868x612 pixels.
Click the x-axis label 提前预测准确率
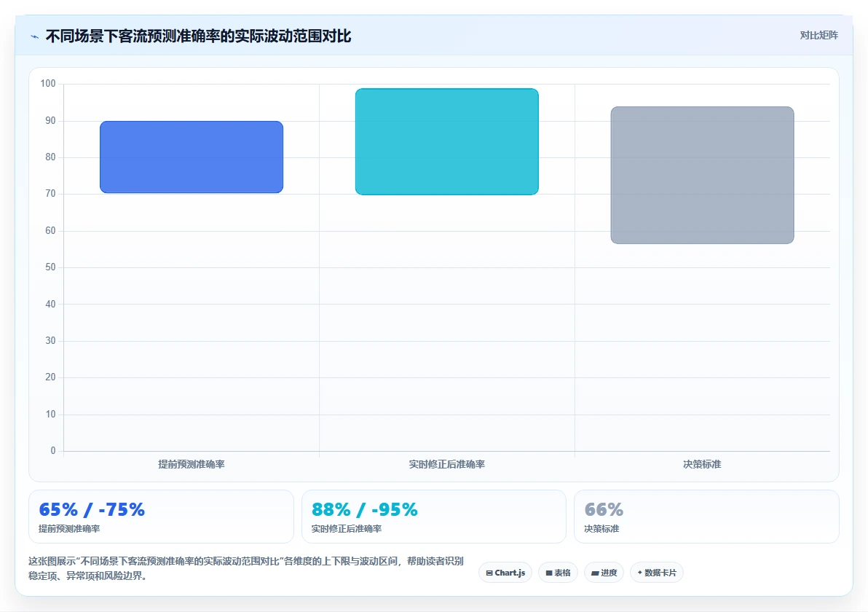192,464
